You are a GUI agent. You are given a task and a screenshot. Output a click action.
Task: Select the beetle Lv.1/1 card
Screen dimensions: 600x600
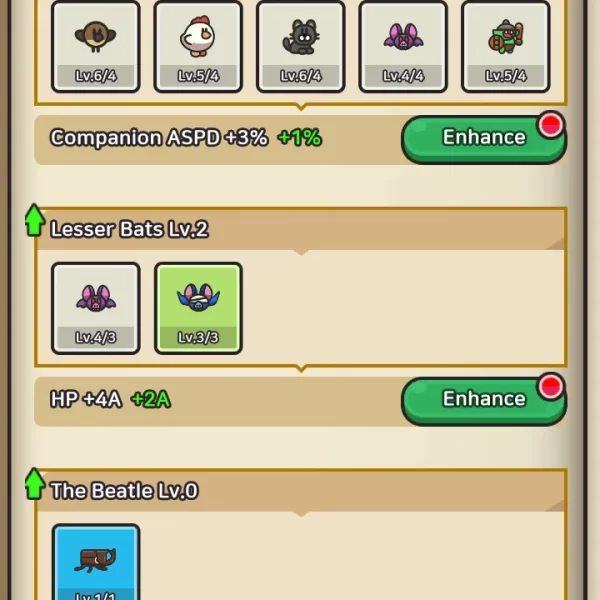coord(96,562)
